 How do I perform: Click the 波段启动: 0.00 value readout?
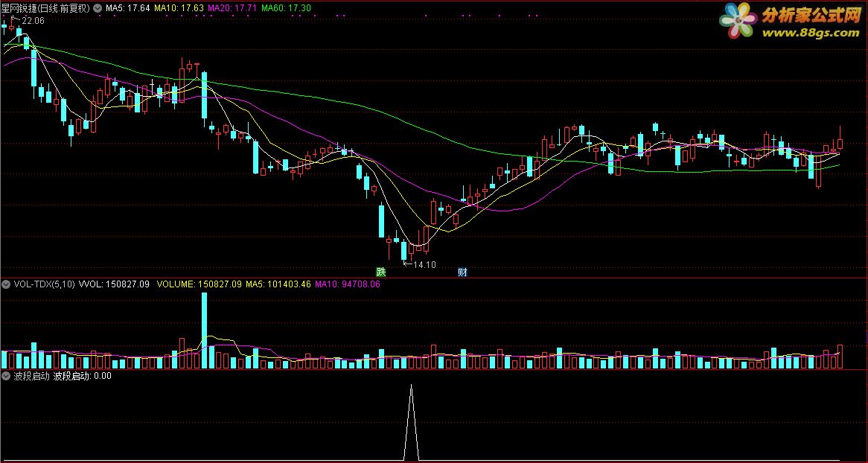tap(82, 376)
